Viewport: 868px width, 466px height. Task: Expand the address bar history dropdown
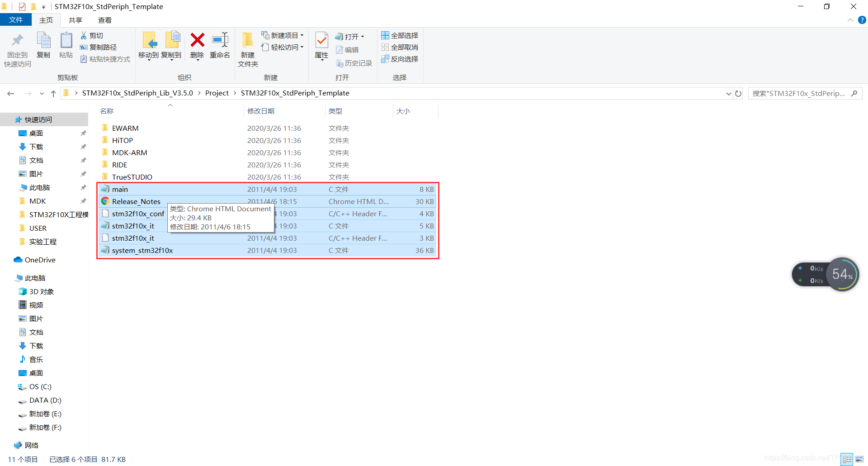click(728, 94)
